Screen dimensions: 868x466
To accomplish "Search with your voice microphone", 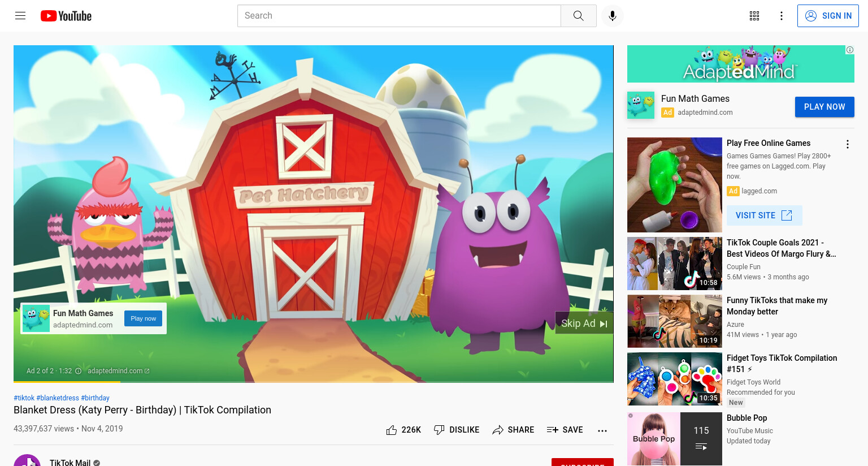I will pyautogui.click(x=613, y=16).
